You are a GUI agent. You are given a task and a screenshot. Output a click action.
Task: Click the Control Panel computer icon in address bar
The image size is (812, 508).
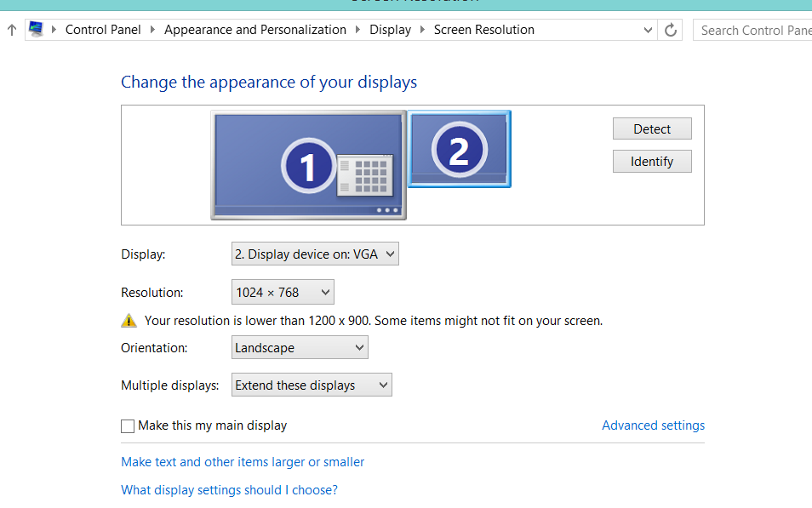click(36, 29)
